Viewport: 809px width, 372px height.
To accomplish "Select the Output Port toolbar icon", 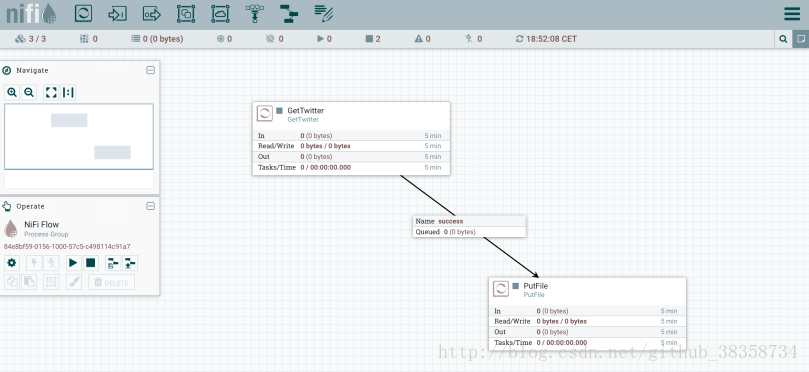I will point(152,14).
